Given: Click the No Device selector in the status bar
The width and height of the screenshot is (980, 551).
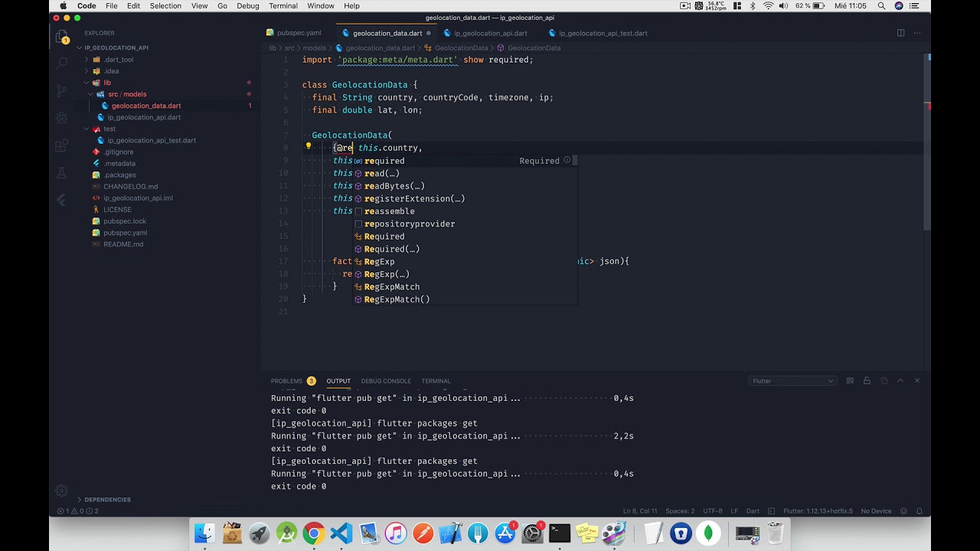Looking at the screenshot, I should (x=876, y=511).
